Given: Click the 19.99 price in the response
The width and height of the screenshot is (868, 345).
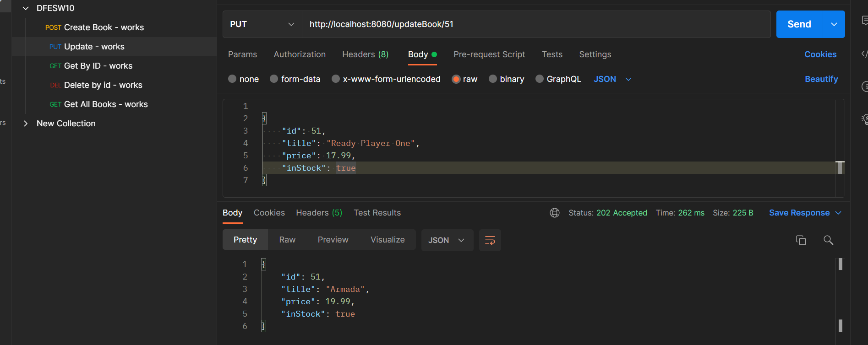Looking at the screenshot, I should coord(338,302).
